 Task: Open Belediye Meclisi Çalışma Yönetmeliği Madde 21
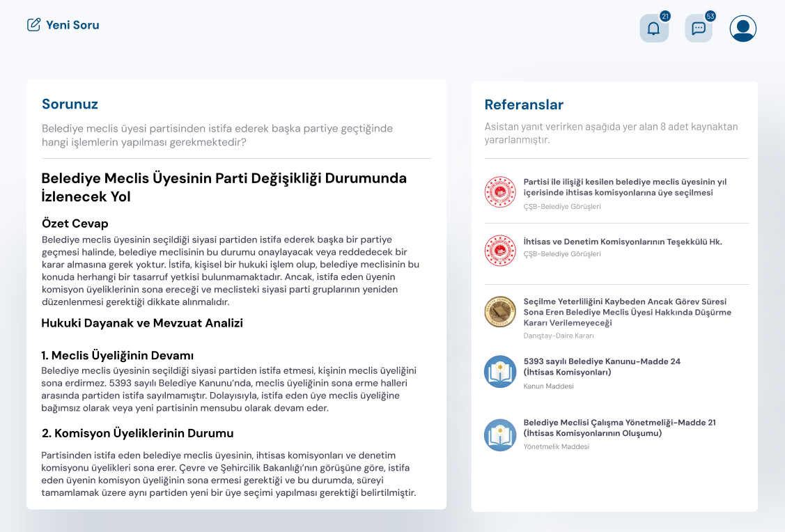pos(619,428)
